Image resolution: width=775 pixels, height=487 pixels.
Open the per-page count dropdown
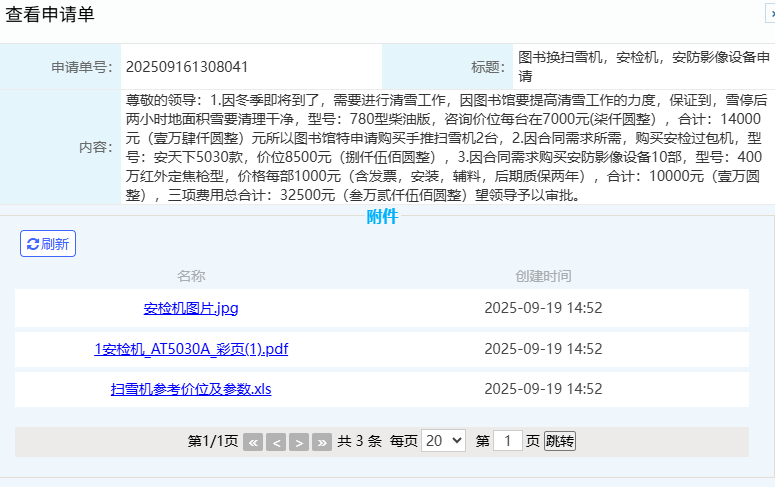[443, 441]
